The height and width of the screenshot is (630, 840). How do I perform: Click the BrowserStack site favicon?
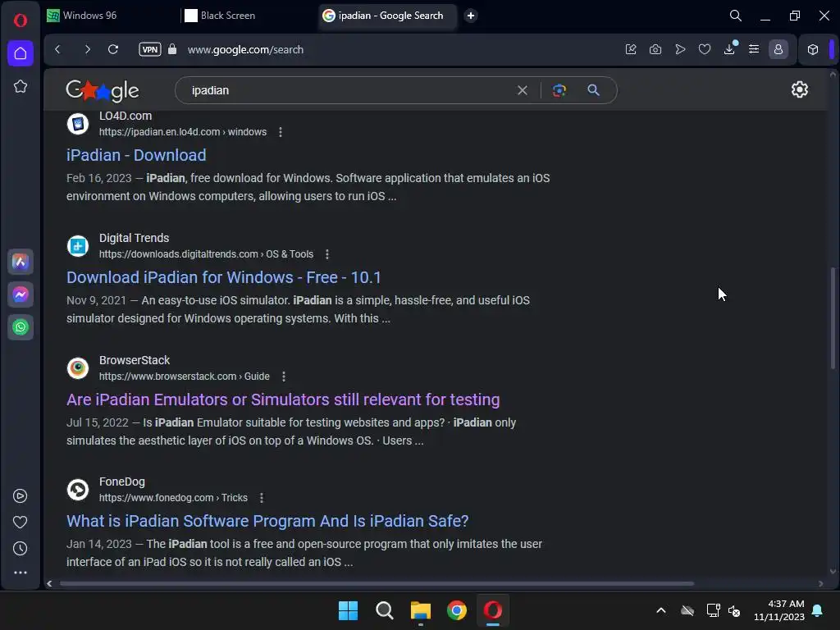click(78, 368)
